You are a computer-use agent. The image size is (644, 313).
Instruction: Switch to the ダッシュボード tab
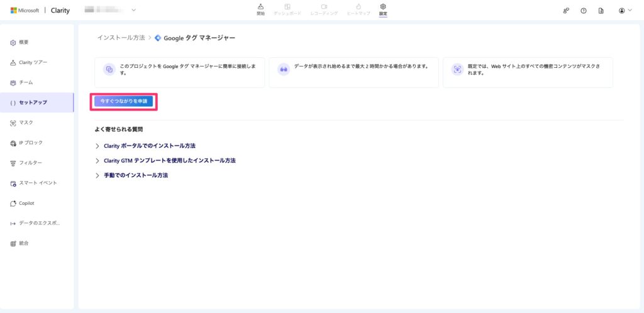pyautogui.click(x=287, y=9)
